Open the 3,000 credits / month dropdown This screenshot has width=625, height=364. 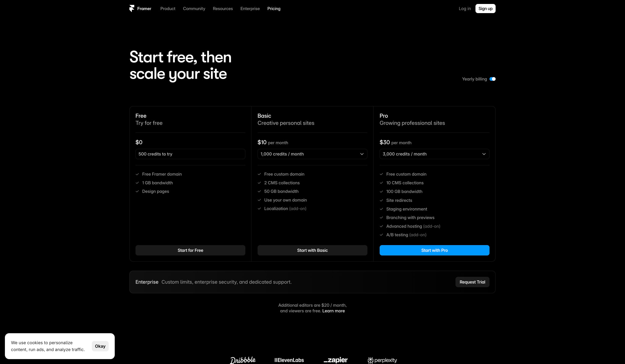(434, 154)
